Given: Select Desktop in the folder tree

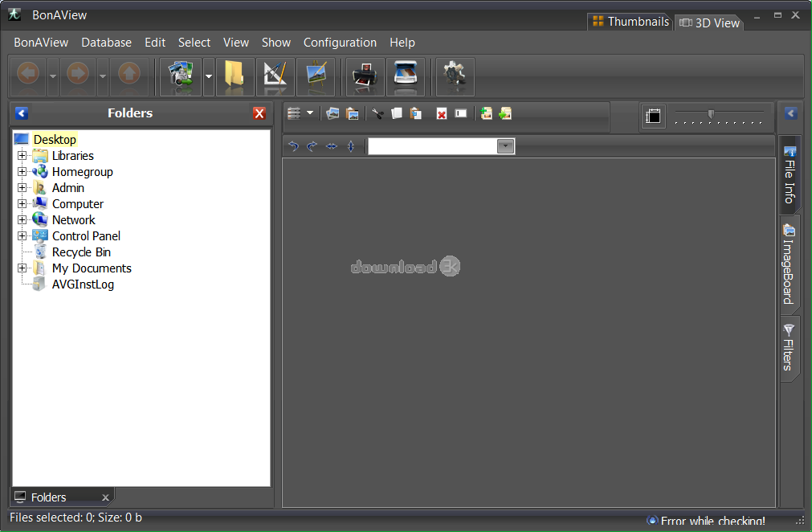Looking at the screenshot, I should [55, 139].
